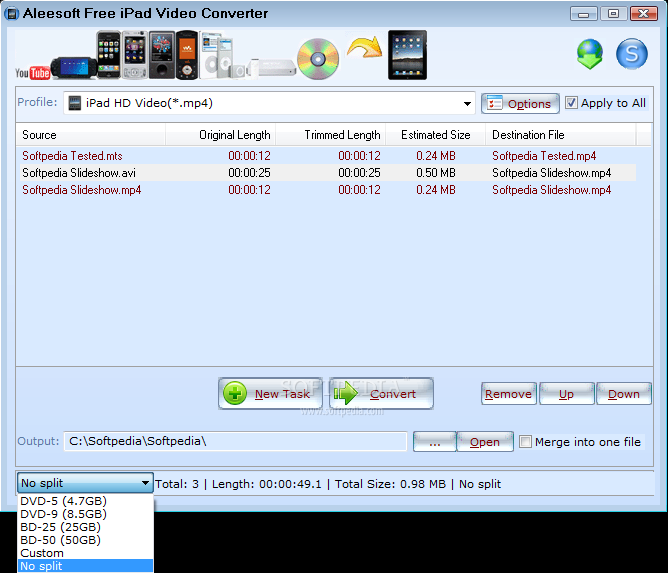Image resolution: width=668 pixels, height=573 pixels.
Task: Select DVD-5 (4.7GB) split option
Action: pyautogui.click(x=85, y=501)
